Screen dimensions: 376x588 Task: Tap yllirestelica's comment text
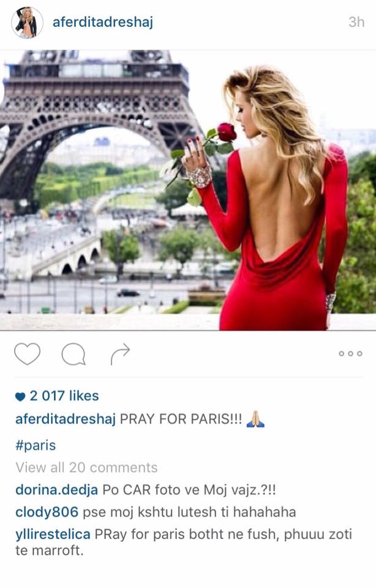[x=184, y=542]
